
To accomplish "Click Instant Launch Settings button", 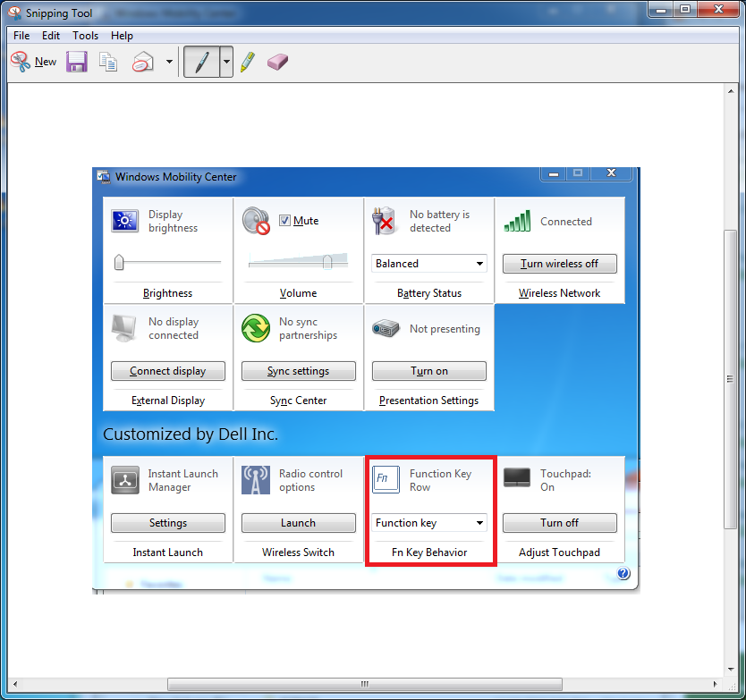I will pos(168,523).
